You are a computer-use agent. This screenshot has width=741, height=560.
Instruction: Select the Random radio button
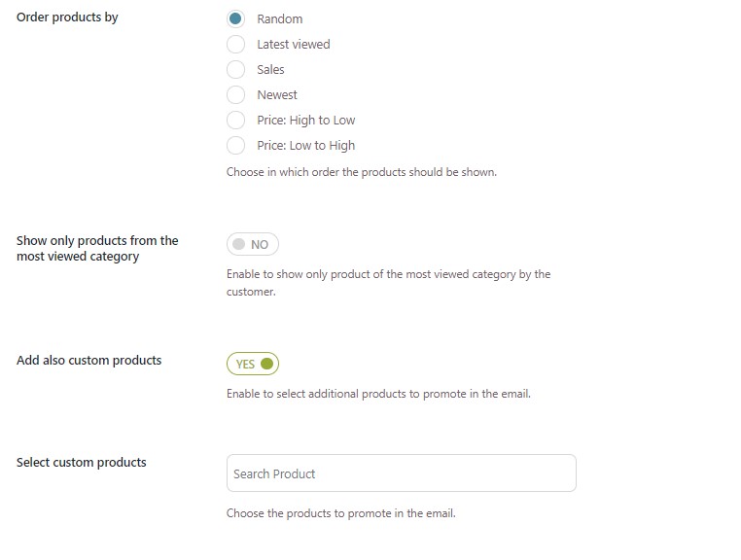click(x=235, y=18)
